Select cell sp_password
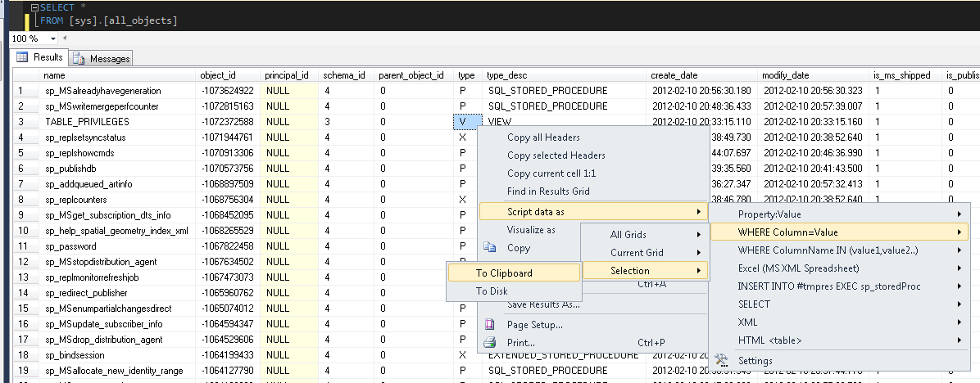The height and width of the screenshot is (383, 980). pyautogui.click(x=118, y=246)
